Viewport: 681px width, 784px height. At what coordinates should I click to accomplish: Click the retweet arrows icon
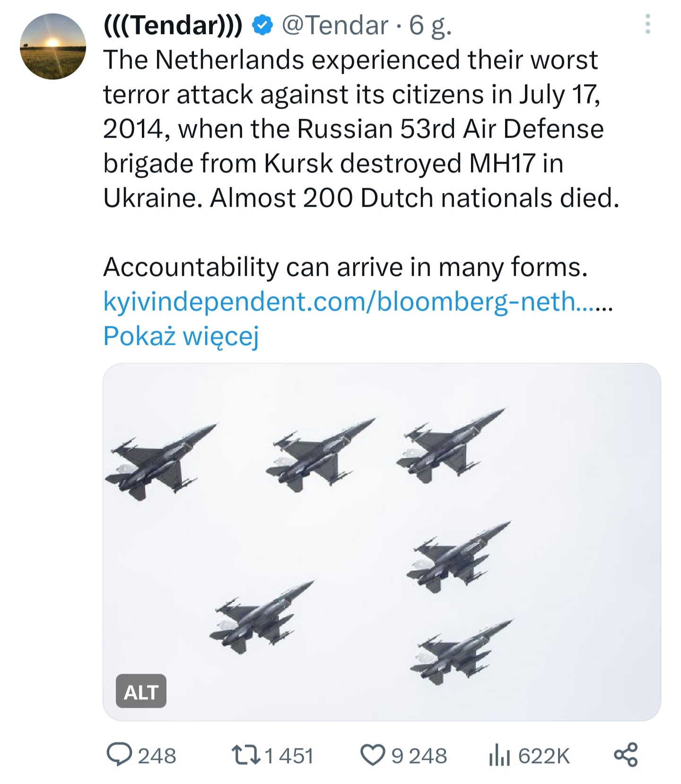[x=245, y=755]
